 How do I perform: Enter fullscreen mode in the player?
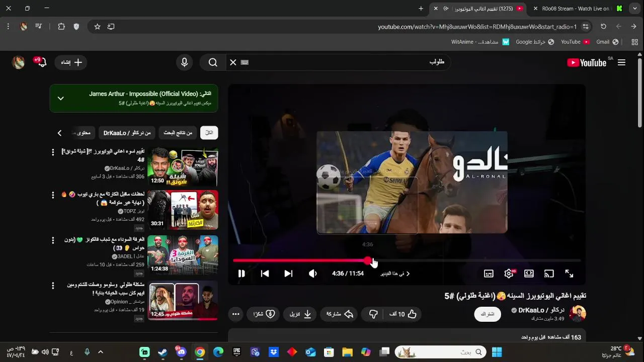569,274
